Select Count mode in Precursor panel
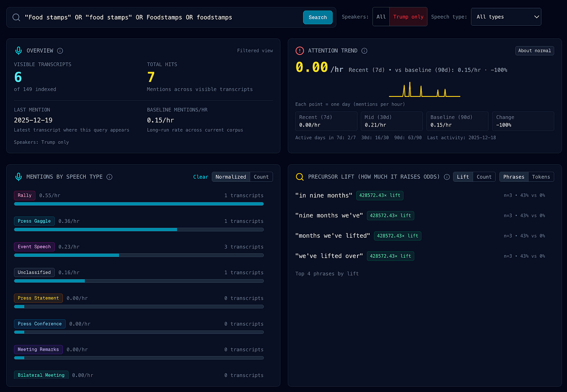The image size is (567, 392). click(484, 177)
